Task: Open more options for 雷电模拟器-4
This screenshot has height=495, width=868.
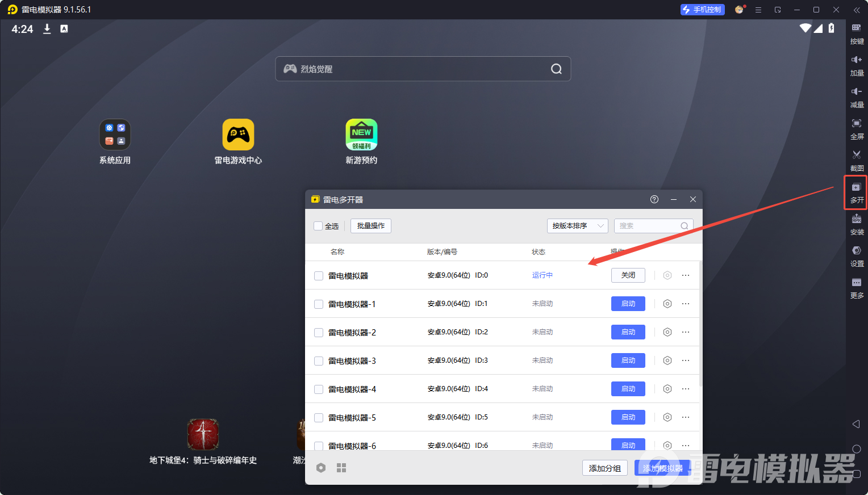Action: point(686,389)
